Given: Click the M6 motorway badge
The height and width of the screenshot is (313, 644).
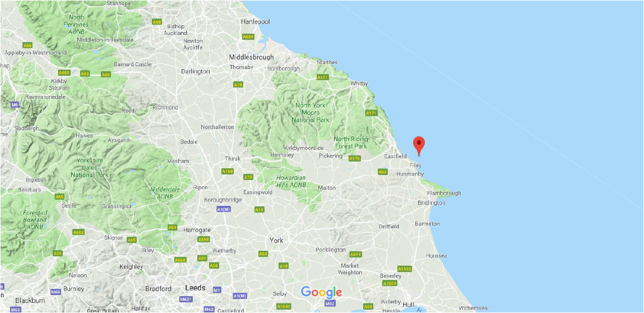Looking at the screenshot, I should pyautogui.click(x=15, y=105).
